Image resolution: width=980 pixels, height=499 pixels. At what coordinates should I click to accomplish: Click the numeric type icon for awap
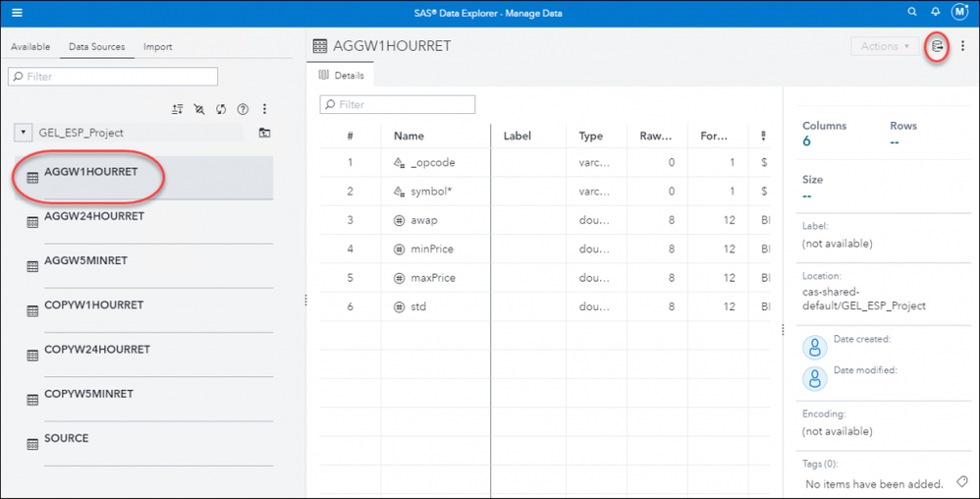pyautogui.click(x=399, y=220)
